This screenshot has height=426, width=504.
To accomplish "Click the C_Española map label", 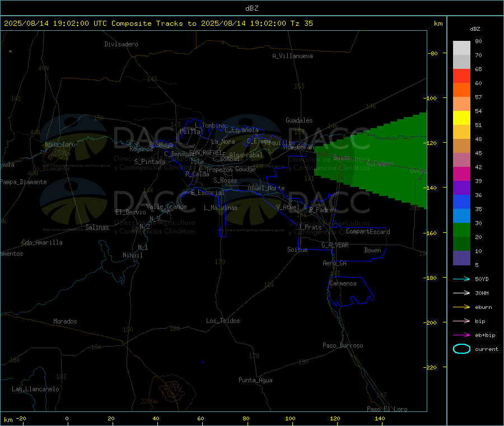I will (241, 130).
